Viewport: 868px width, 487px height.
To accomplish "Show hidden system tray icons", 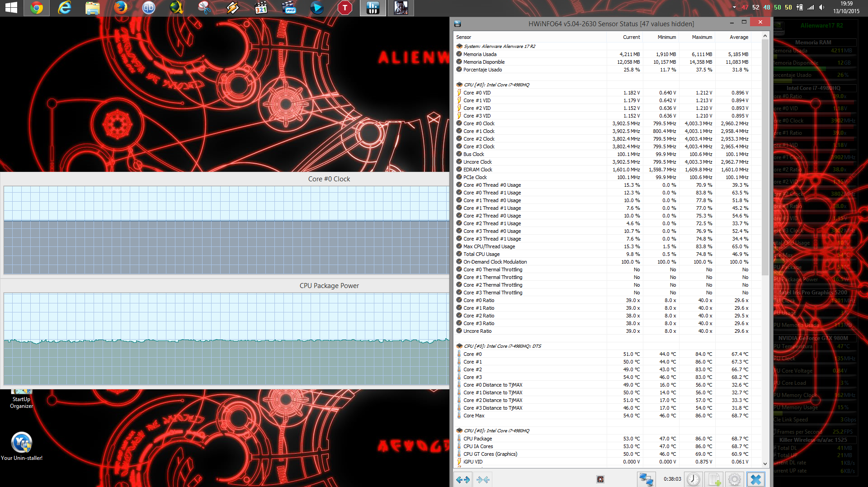I will click(734, 8).
